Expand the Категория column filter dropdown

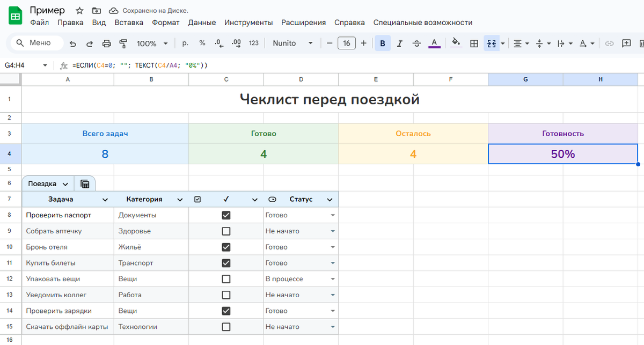[x=180, y=199]
